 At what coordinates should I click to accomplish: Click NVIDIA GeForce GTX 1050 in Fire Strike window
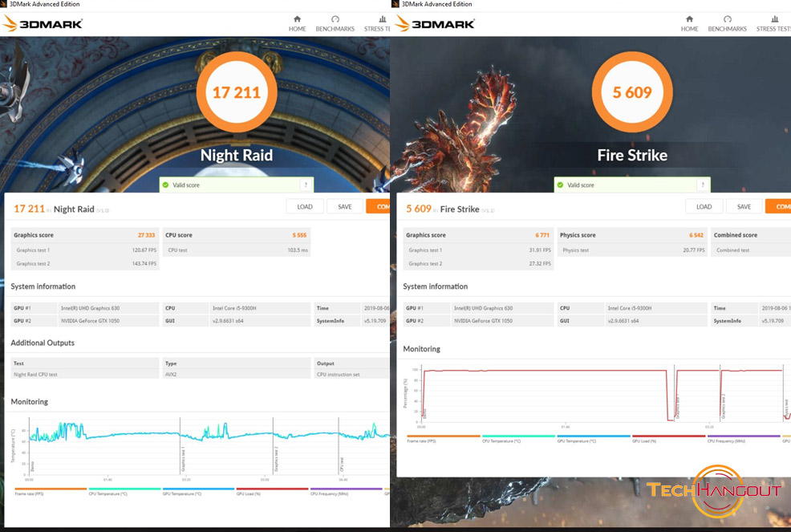click(483, 320)
